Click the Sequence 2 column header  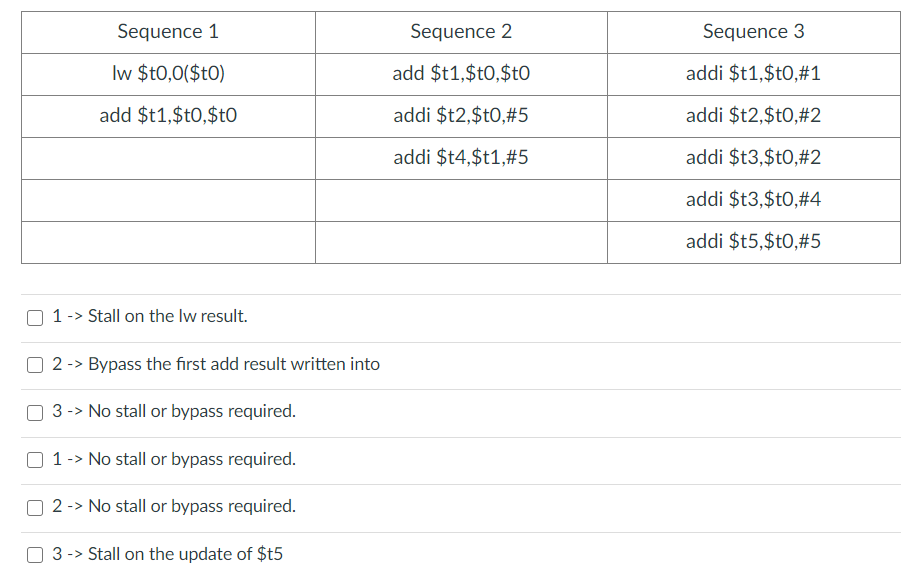461,32
